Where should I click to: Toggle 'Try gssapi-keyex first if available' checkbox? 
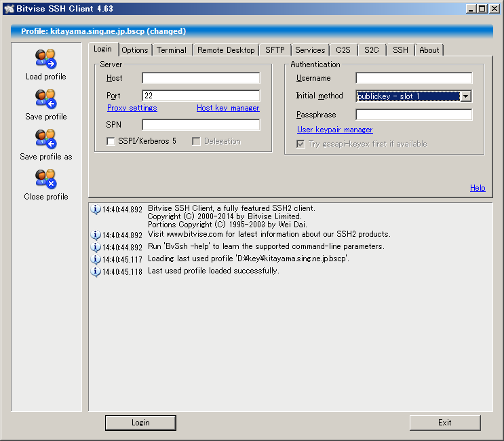[301, 144]
